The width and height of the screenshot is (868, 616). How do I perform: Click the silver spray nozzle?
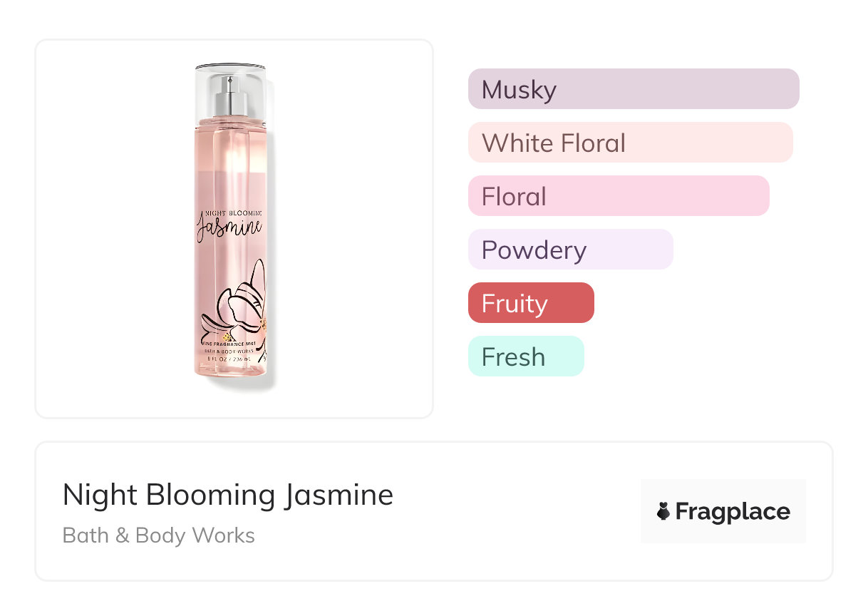(x=229, y=96)
